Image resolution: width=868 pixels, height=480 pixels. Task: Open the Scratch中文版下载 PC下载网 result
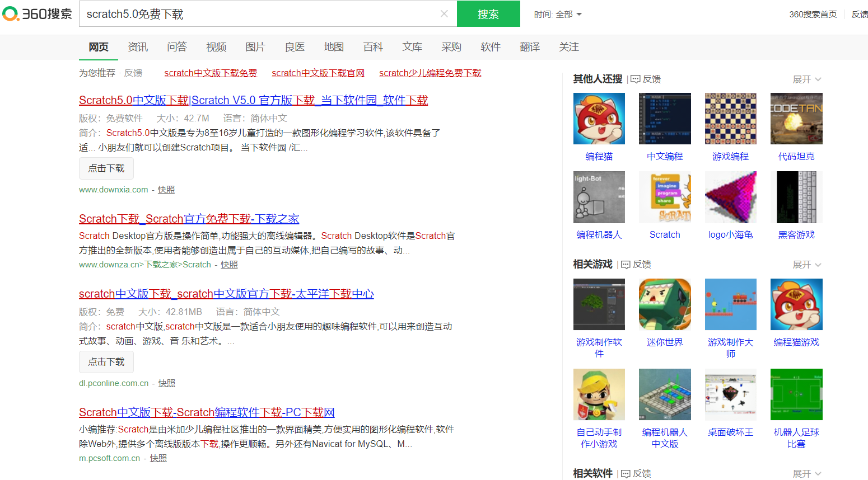[207, 412]
